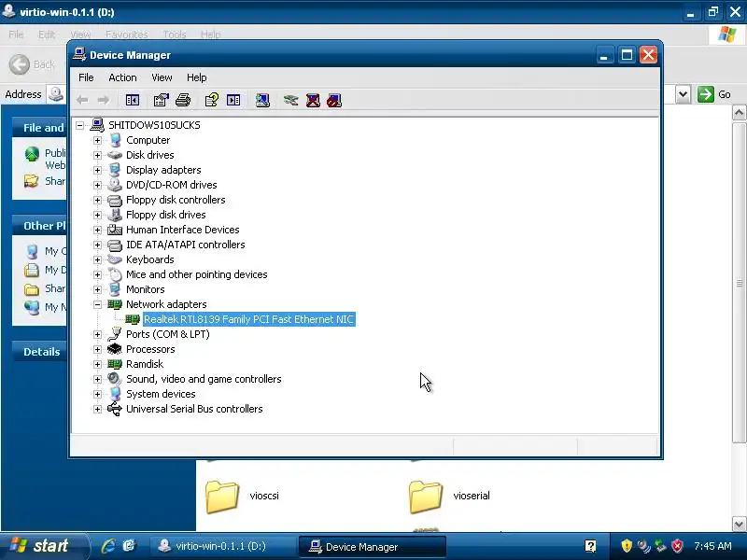Expand the Ramdisk node
The height and width of the screenshot is (560, 747).
97,364
